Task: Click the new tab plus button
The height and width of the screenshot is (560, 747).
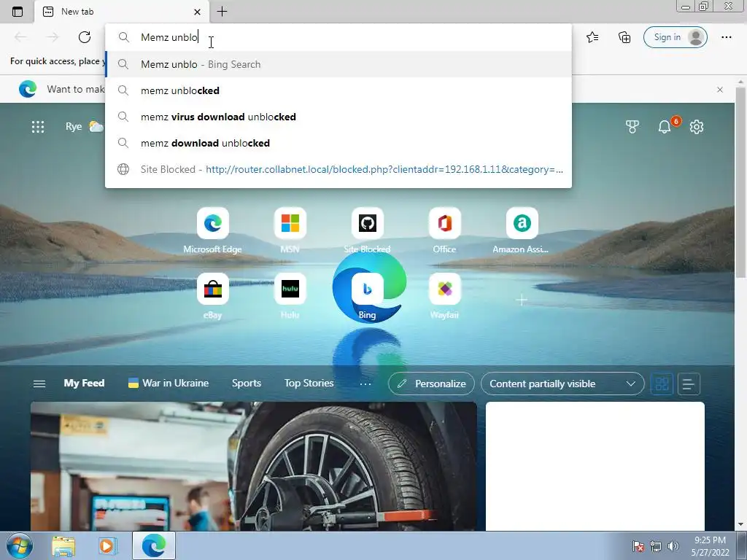Action: 222,12
